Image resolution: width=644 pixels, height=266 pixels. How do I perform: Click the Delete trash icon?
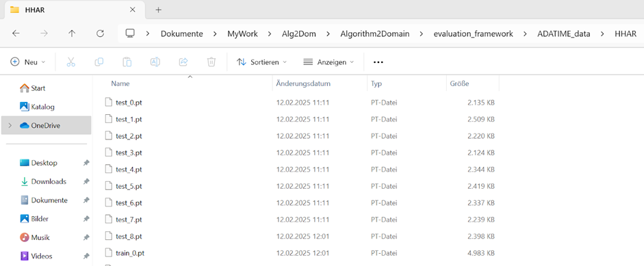[x=211, y=62]
